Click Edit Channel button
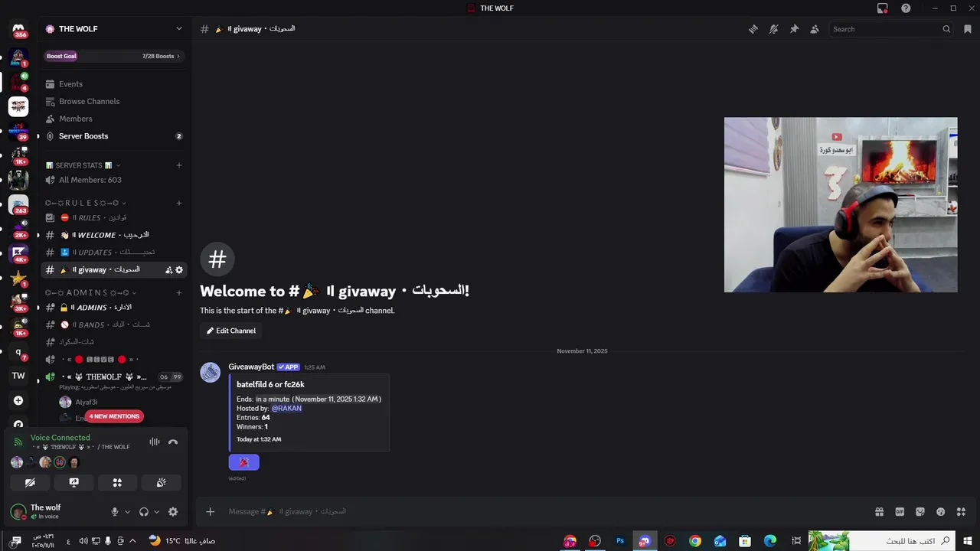 point(231,331)
